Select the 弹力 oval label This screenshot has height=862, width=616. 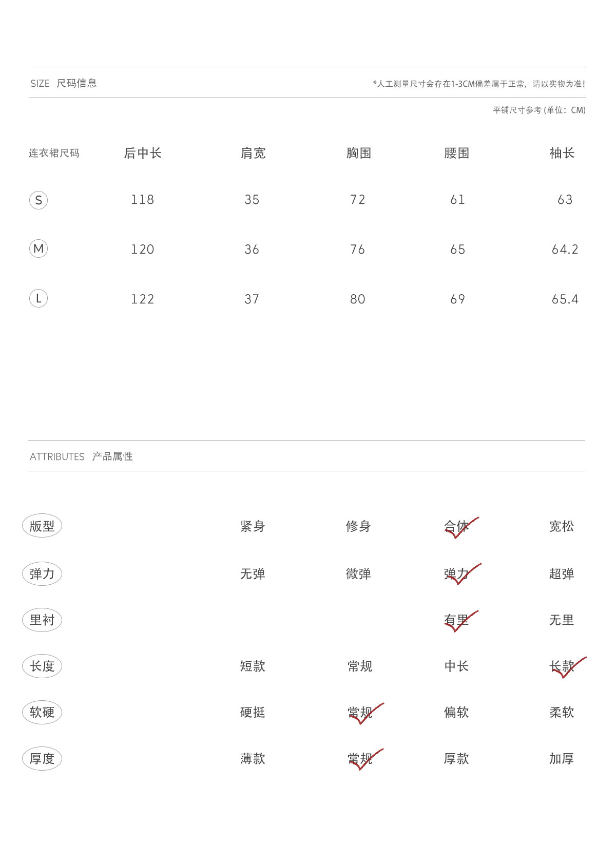pos(42,573)
